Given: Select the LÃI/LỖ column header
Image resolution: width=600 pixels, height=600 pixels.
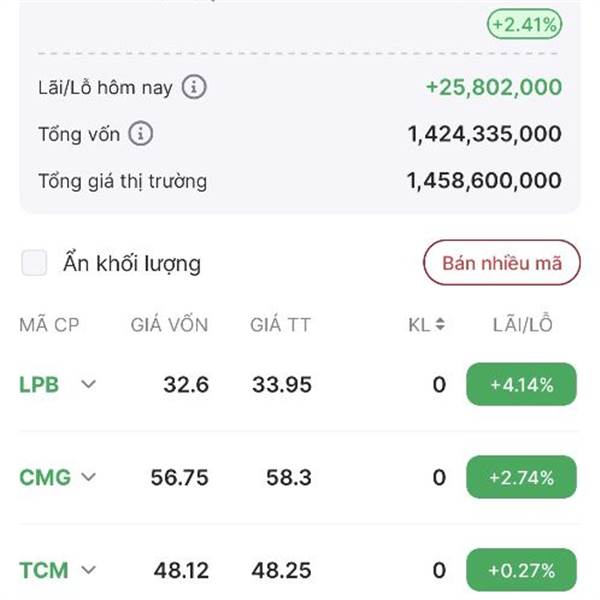Looking at the screenshot, I should point(522,324).
